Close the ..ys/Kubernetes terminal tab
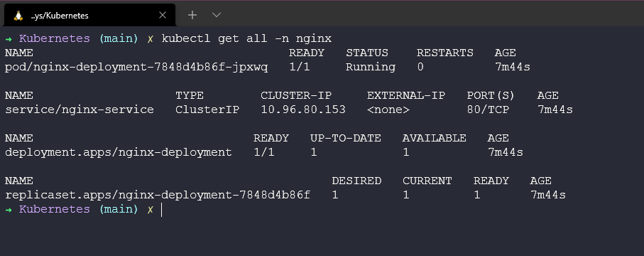The width and height of the screenshot is (644, 256). coord(162,15)
